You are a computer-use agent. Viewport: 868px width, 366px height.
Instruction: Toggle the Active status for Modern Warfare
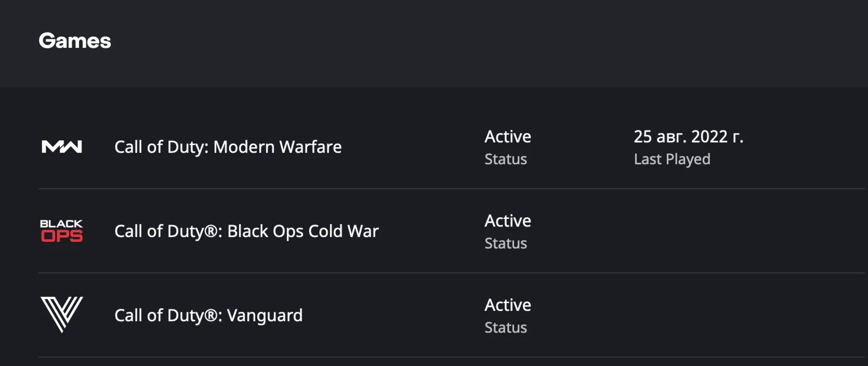(507, 136)
